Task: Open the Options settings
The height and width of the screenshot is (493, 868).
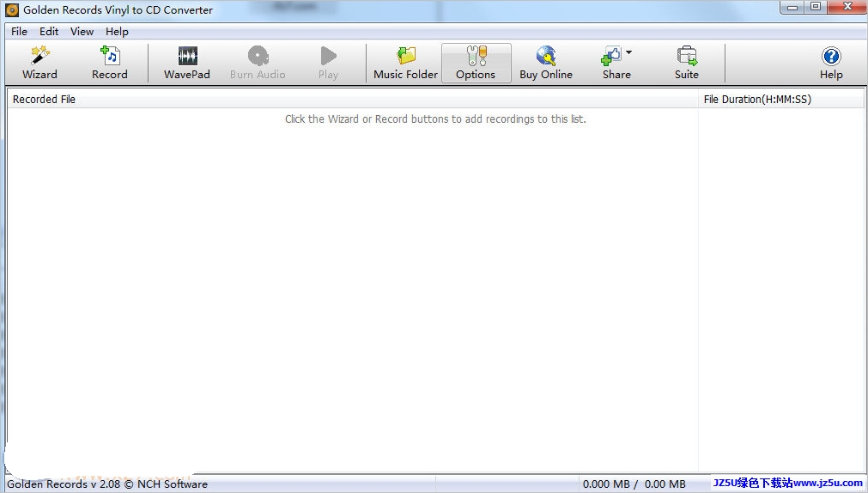Action: 476,64
